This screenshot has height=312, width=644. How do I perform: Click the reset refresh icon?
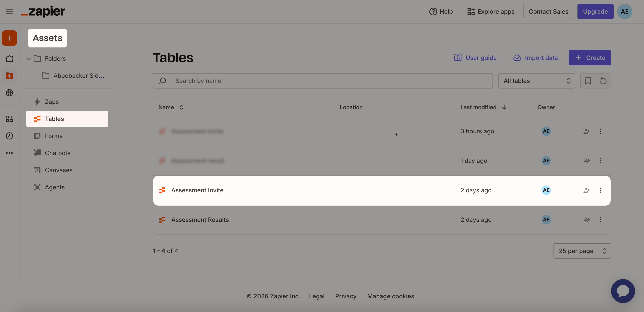click(603, 81)
